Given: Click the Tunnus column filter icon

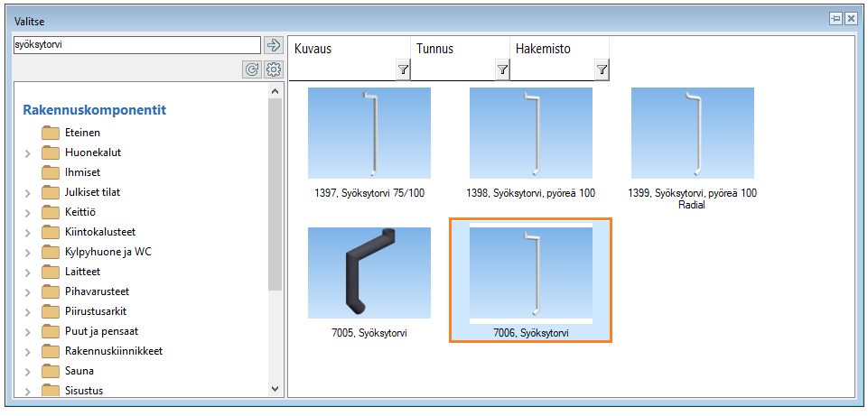Looking at the screenshot, I should [x=502, y=69].
